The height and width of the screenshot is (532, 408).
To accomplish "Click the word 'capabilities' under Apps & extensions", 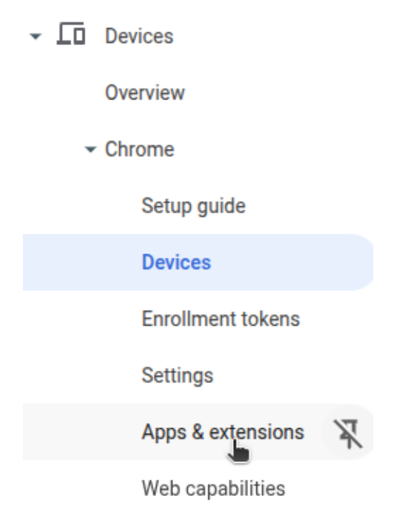I will [x=236, y=489].
